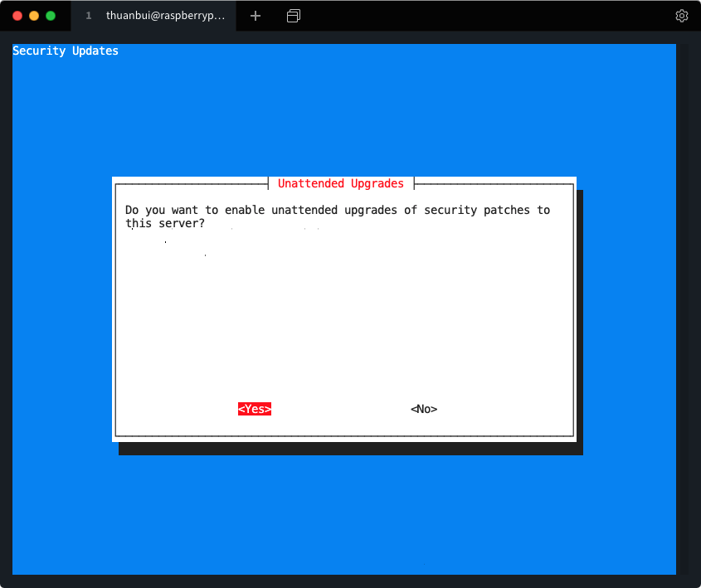The height and width of the screenshot is (588, 701).
Task: Open a new terminal tab with plus icon
Action: [256, 16]
